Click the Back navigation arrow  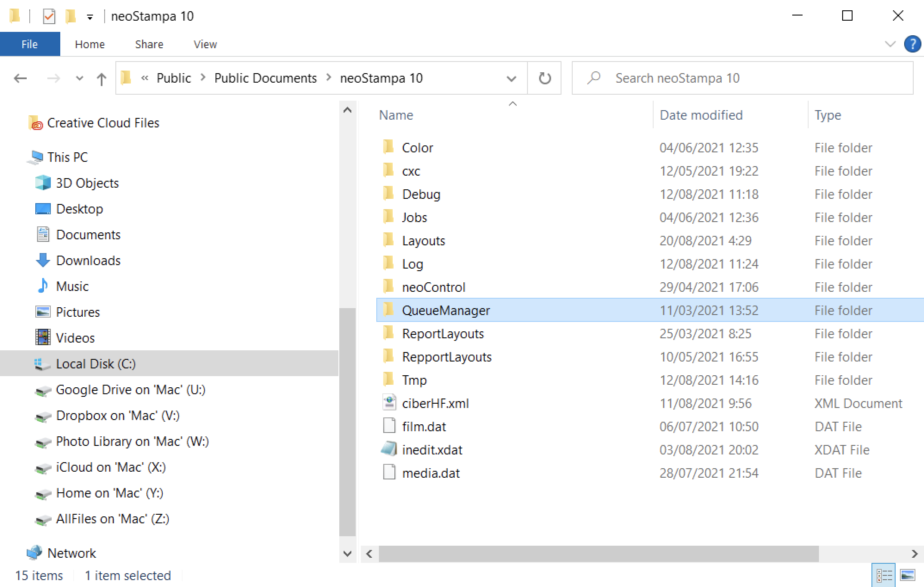click(20, 78)
